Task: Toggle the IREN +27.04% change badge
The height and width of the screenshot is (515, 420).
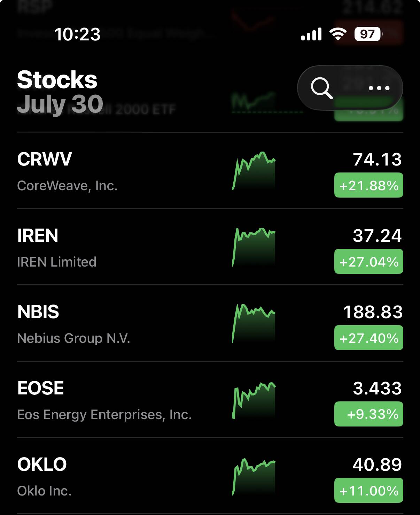Action: [368, 261]
